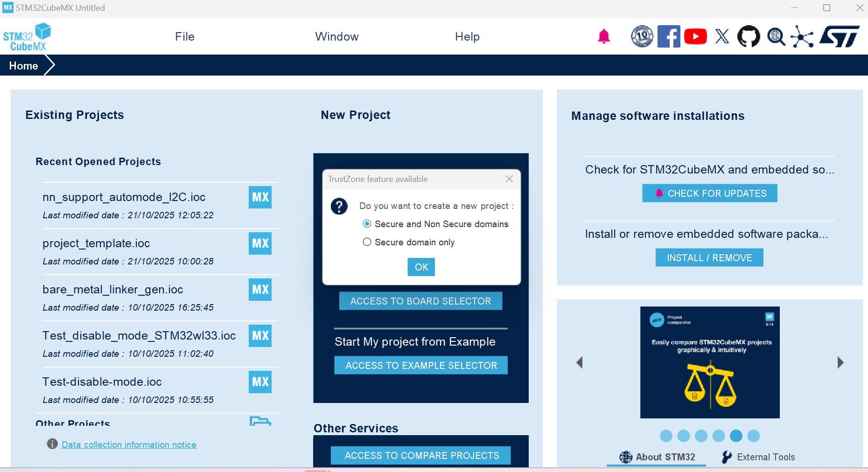The height and width of the screenshot is (472, 868).
Task: Open nn_support_automode_I2C.ioc project
Action: pyautogui.click(x=124, y=197)
